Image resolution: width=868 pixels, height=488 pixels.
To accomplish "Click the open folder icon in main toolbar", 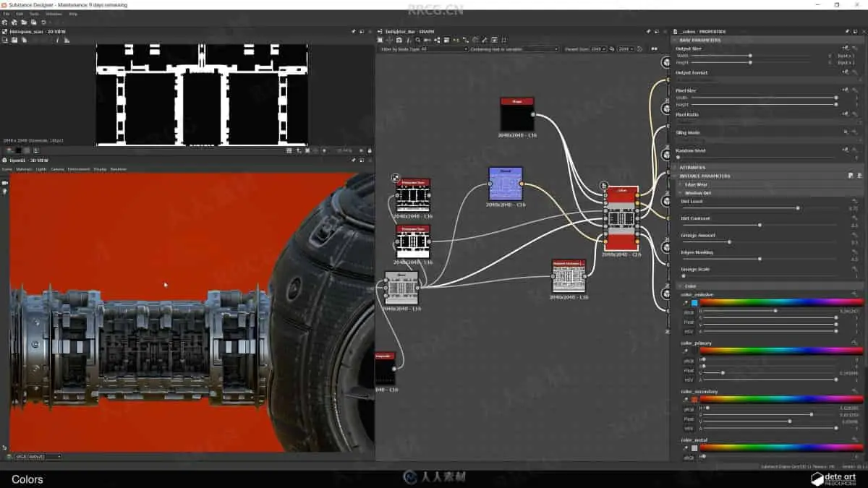I will [24, 22].
